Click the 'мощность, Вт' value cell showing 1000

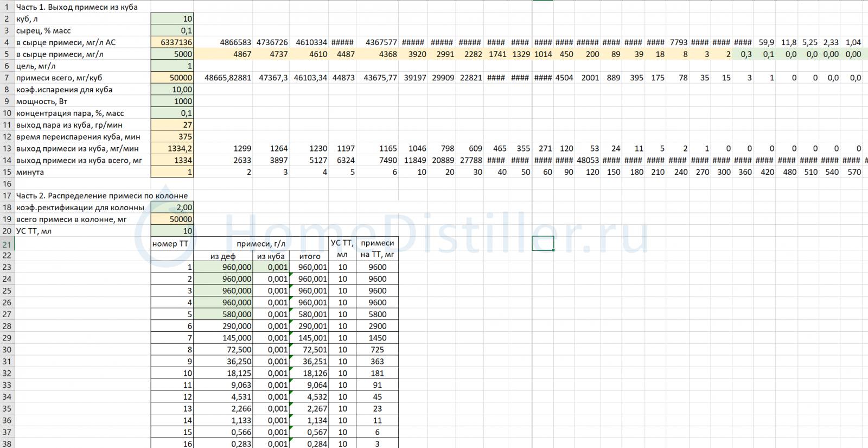tap(172, 102)
